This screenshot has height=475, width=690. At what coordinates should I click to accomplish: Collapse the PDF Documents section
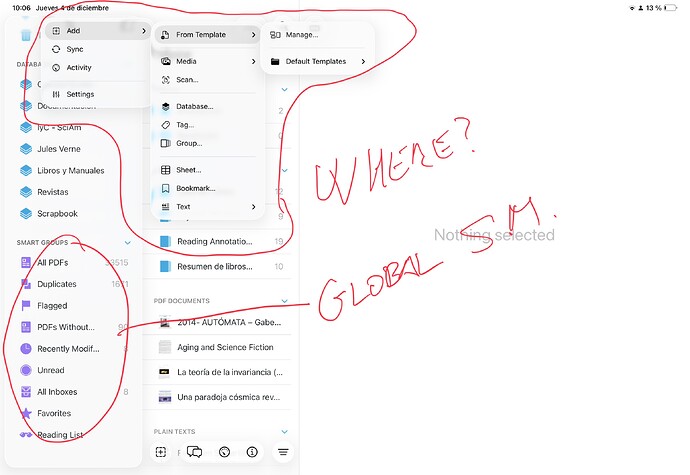coord(284,300)
